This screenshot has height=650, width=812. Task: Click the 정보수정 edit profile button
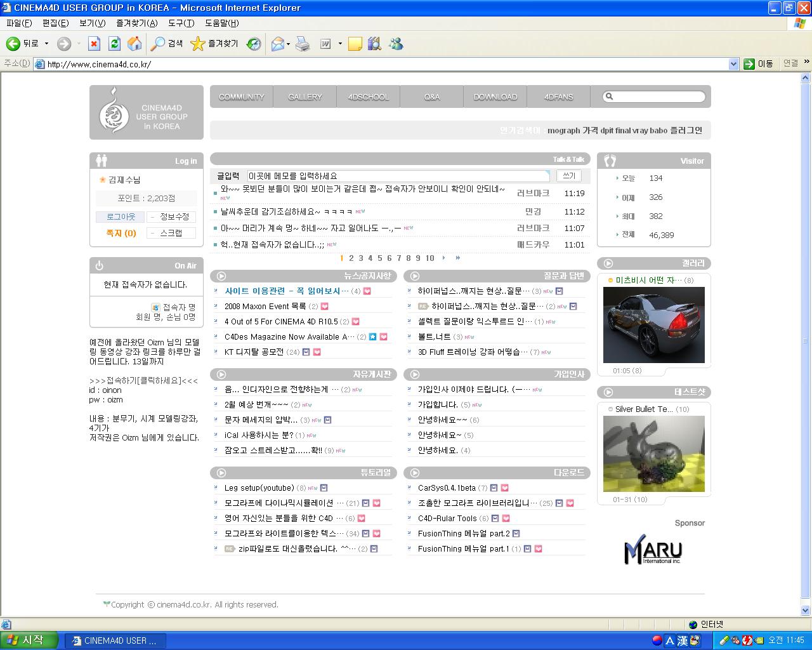click(x=171, y=216)
